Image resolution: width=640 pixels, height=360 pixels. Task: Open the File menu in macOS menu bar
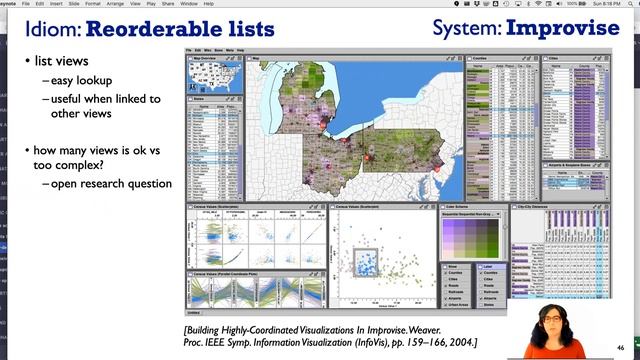(x=26, y=3)
